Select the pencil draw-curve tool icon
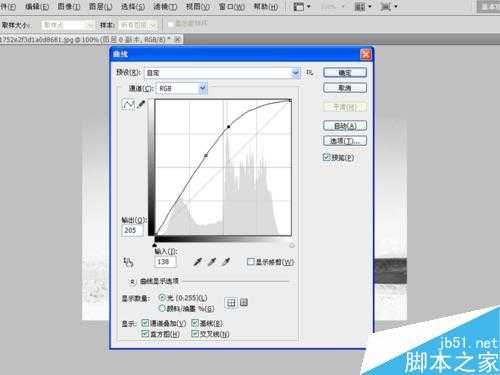The width and height of the screenshot is (500, 375). click(x=141, y=104)
